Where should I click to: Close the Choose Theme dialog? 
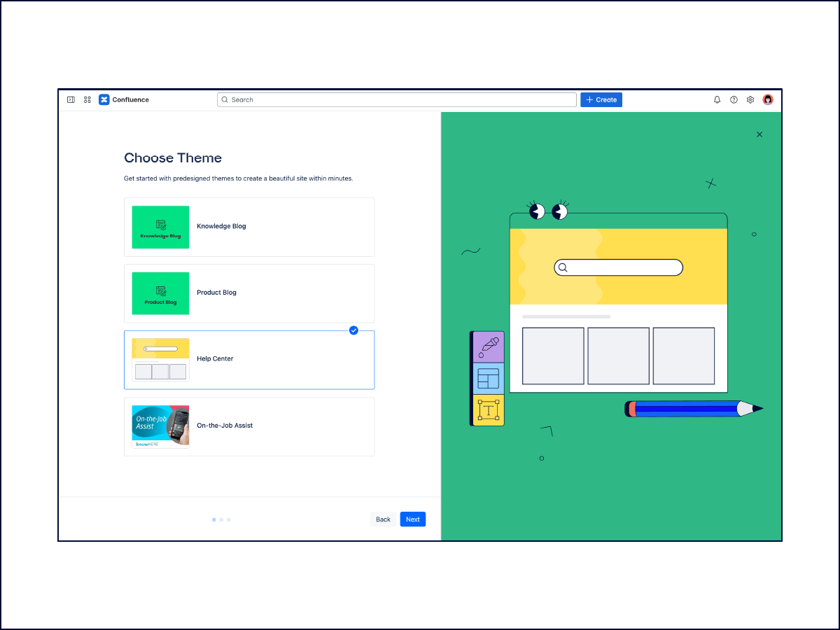point(759,134)
